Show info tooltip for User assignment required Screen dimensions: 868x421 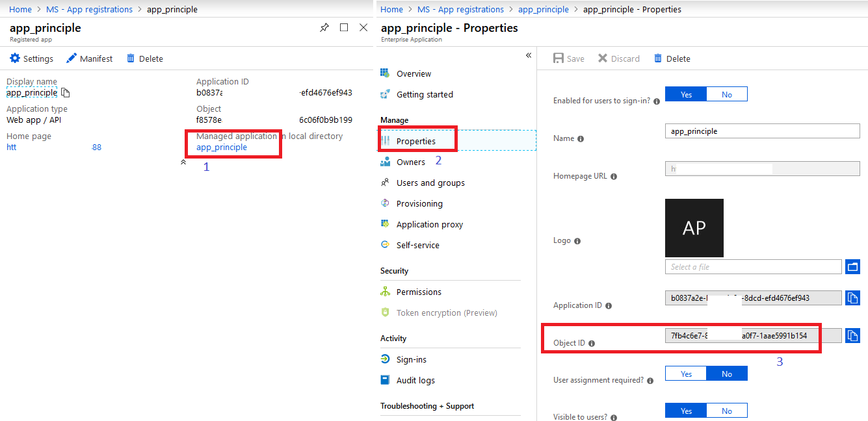pyautogui.click(x=650, y=381)
